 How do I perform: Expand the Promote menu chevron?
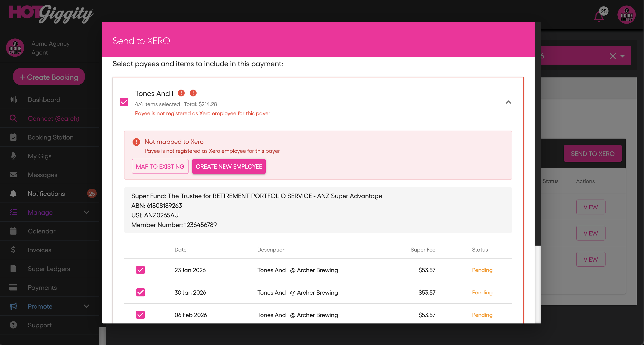coord(87,306)
